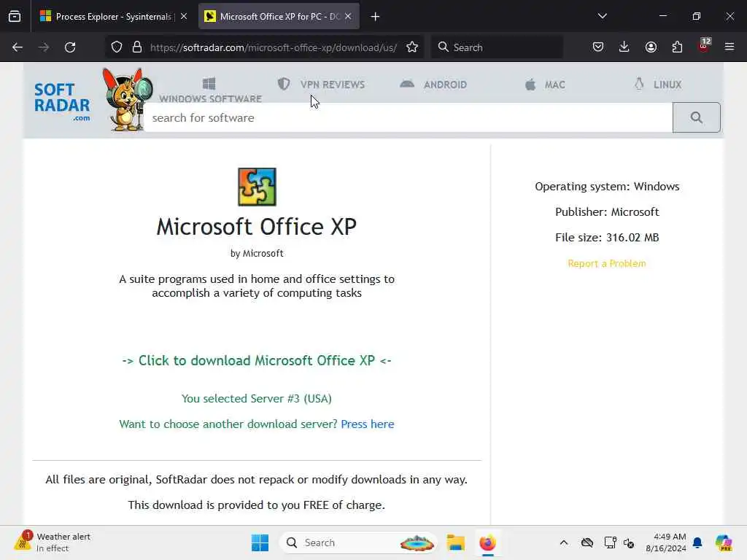The height and width of the screenshot is (560, 747).
Task: Click the Publisher: Microsoft text
Action: (x=607, y=212)
